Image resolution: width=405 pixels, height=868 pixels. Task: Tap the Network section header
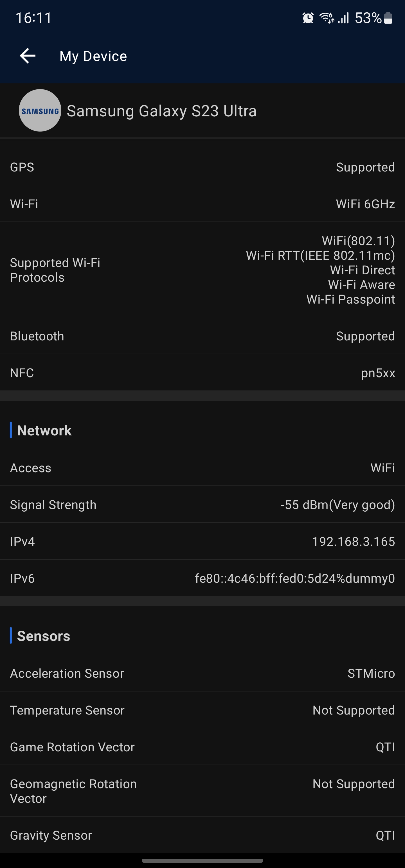44,431
